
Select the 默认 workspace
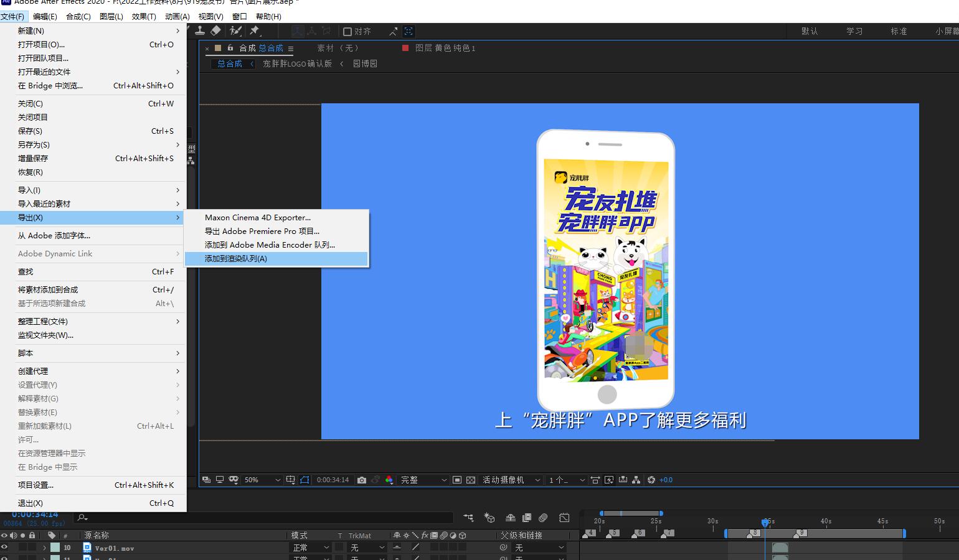click(x=810, y=31)
